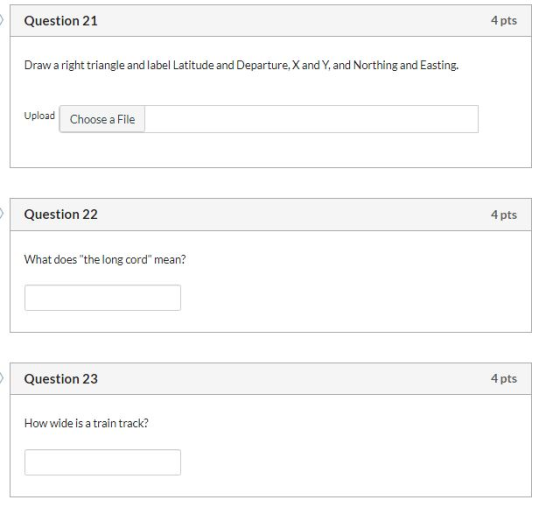Click the Question 23 heading
The height and width of the screenshot is (514, 560).
coord(61,379)
